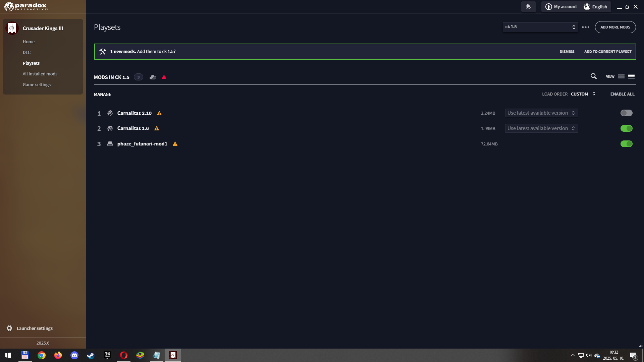Open the ck 1.5 playset dropdown
Screen dimensions: 644x362
pos(540,27)
